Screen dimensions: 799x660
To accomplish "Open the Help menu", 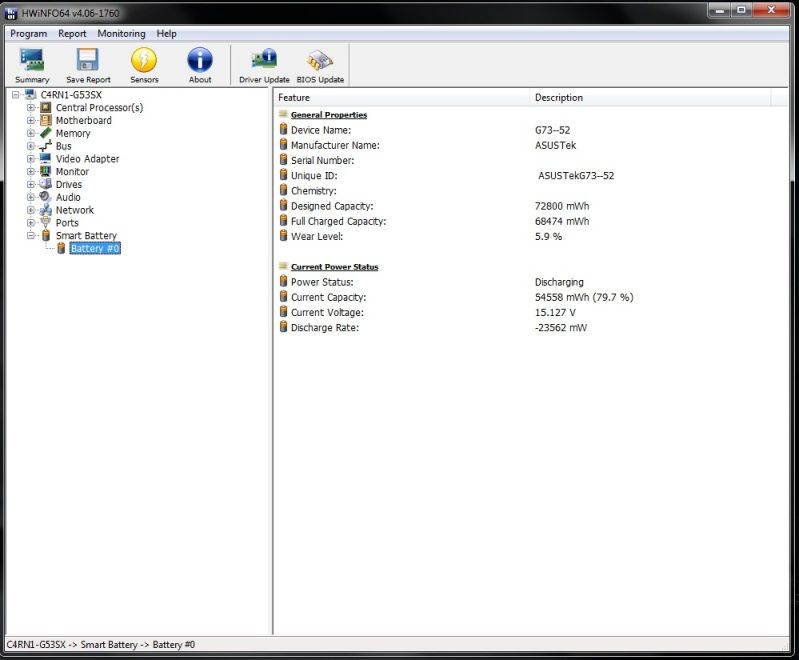I will tap(166, 34).
